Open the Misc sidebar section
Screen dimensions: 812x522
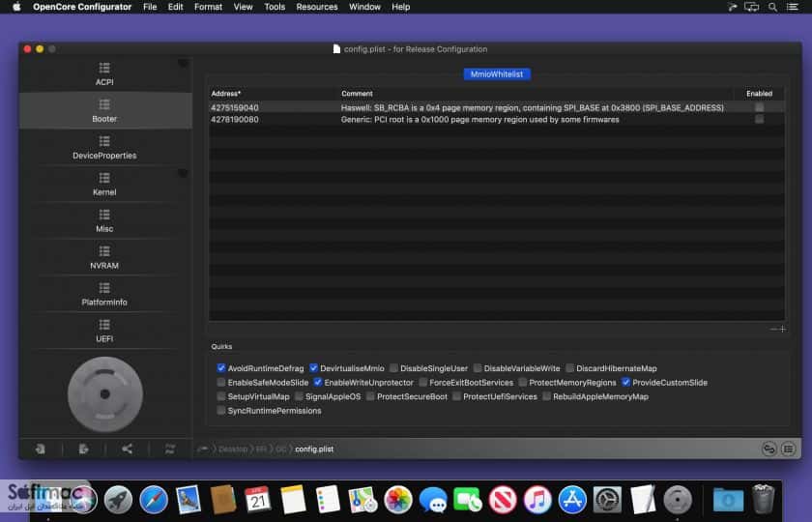(x=104, y=221)
